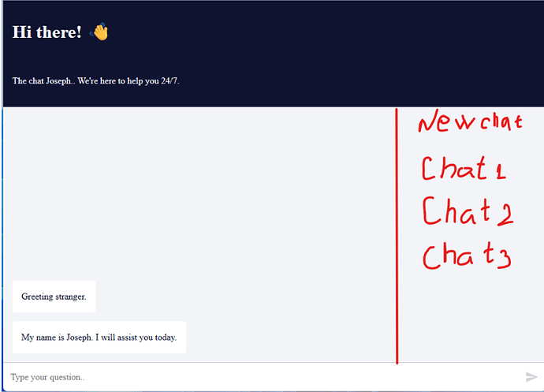Click the 'We're here to help you 24/7' subtitle
The width and height of the screenshot is (544, 392).
pyautogui.click(x=128, y=81)
